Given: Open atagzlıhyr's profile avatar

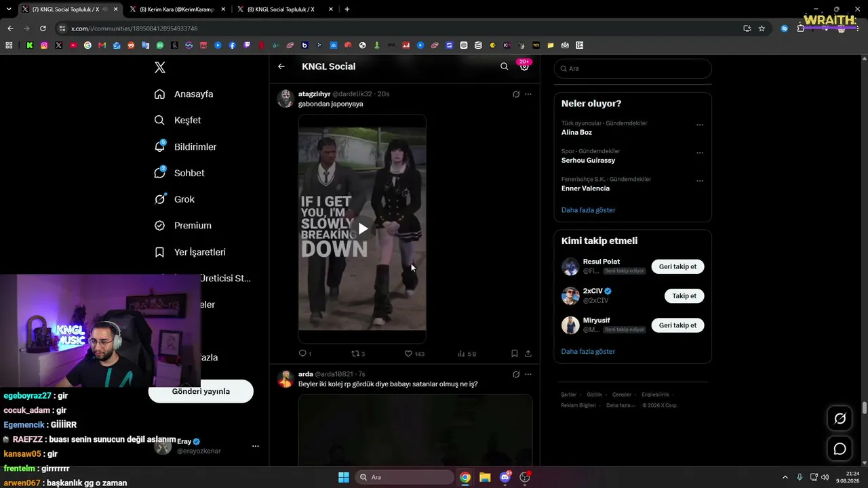Looking at the screenshot, I should tap(285, 98).
